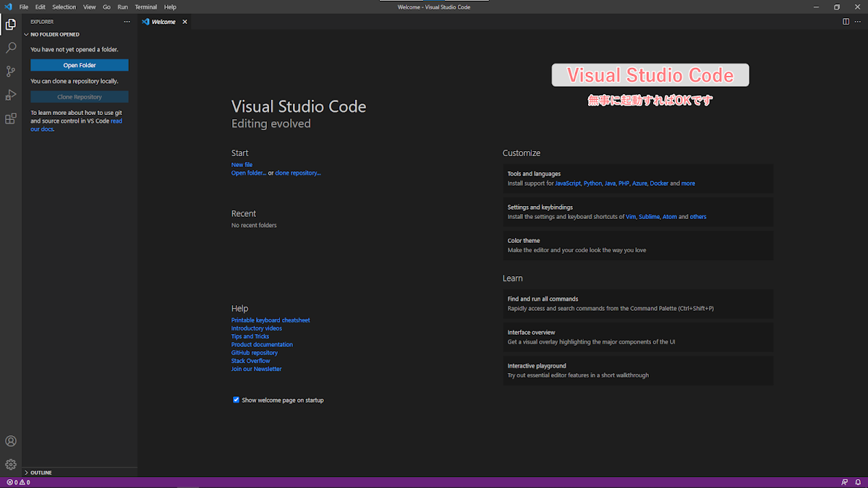Split the editor right
The image size is (868, 488).
coord(846,22)
